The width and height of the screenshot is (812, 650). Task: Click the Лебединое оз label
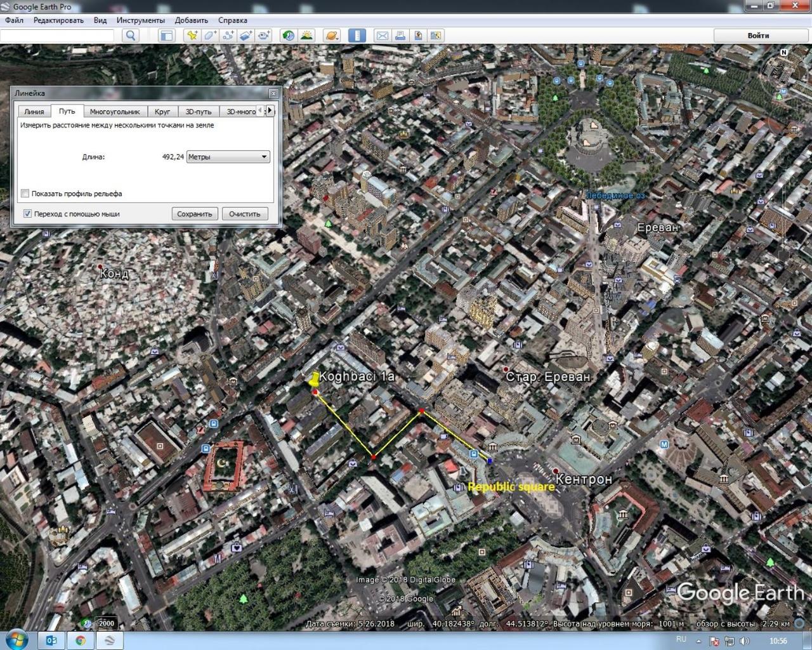[615, 196]
